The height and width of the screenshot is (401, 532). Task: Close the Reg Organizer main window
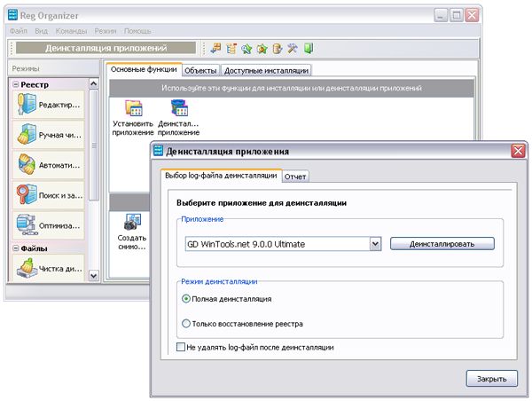pyautogui.click(x=472, y=15)
